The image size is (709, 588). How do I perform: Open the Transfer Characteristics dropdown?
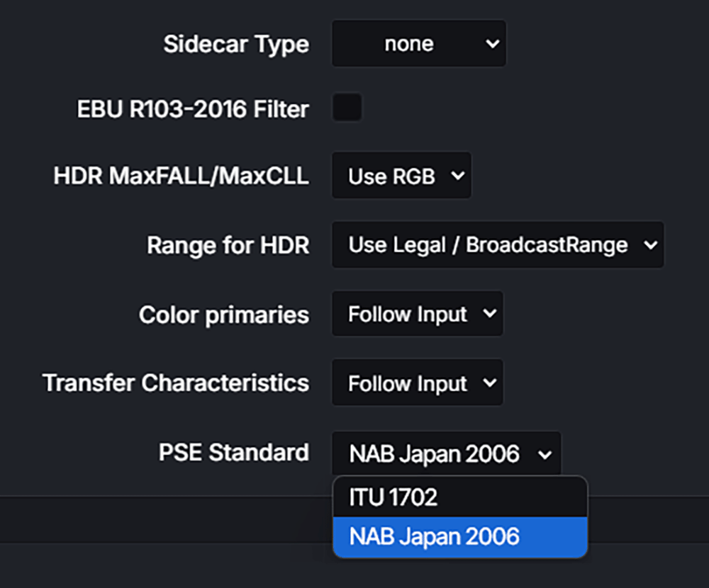(x=417, y=383)
